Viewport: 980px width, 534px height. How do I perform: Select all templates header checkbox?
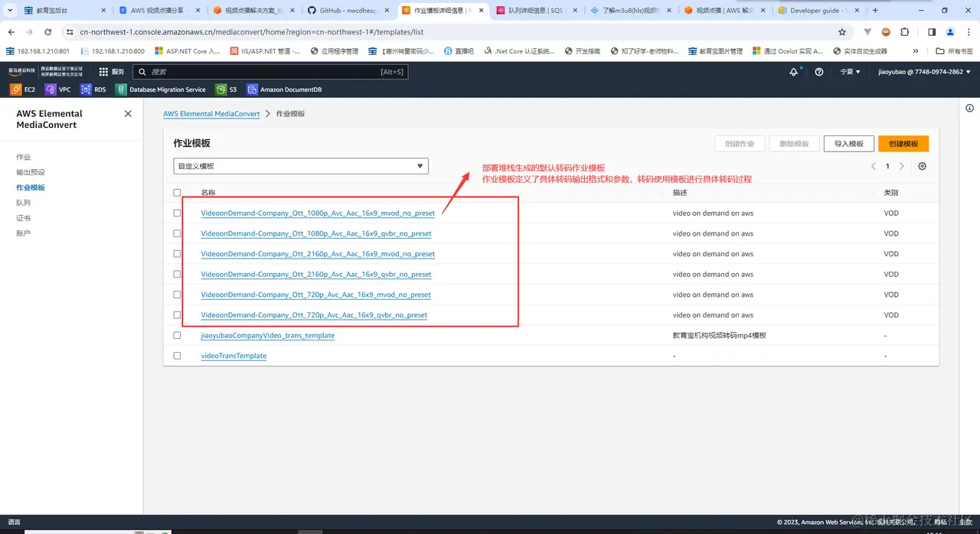(178, 193)
